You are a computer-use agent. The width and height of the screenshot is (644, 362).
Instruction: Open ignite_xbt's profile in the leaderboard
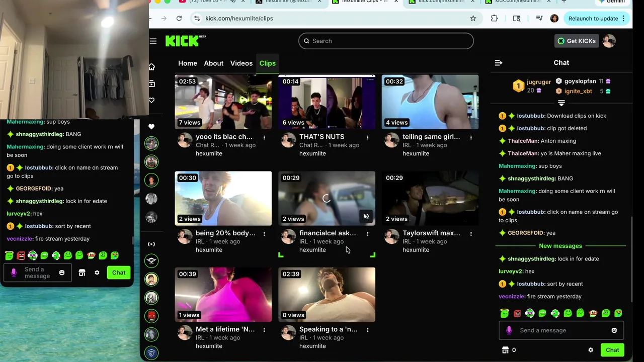click(x=578, y=91)
